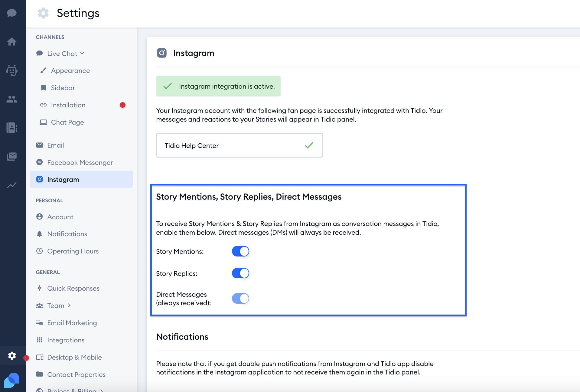Click the Operating Hours clock icon
This screenshot has height=392, width=580.
click(x=39, y=251)
